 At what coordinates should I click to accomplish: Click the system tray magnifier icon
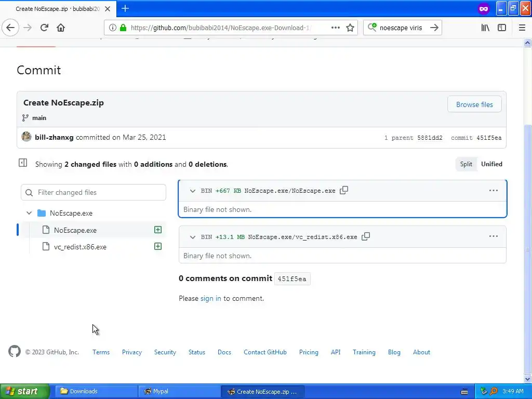494,391
